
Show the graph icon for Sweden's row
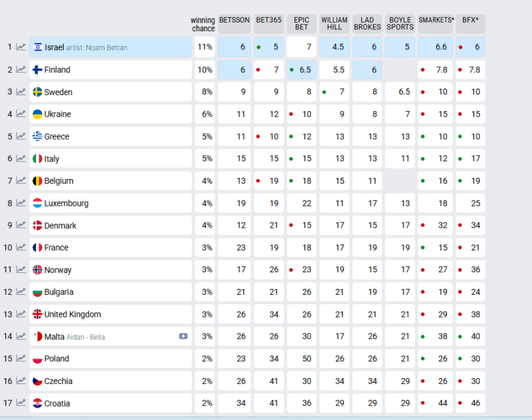(21, 92)
